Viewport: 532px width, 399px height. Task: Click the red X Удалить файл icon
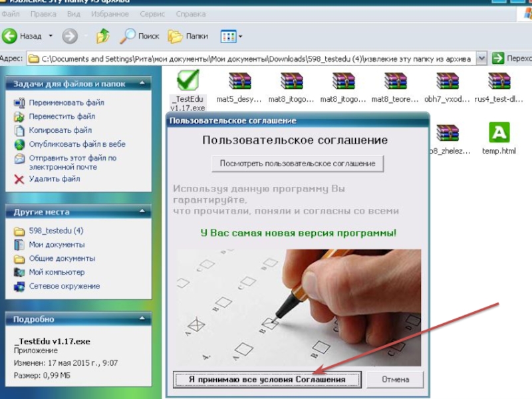pos(19,179)
